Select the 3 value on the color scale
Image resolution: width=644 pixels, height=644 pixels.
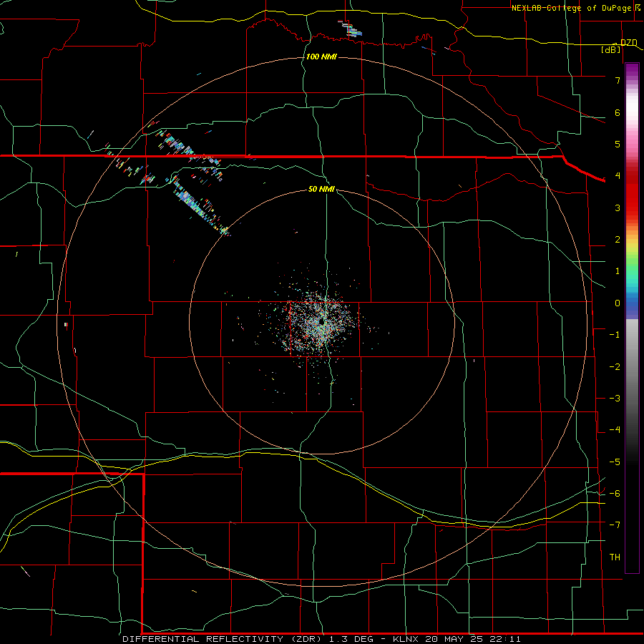pos(618,208)
